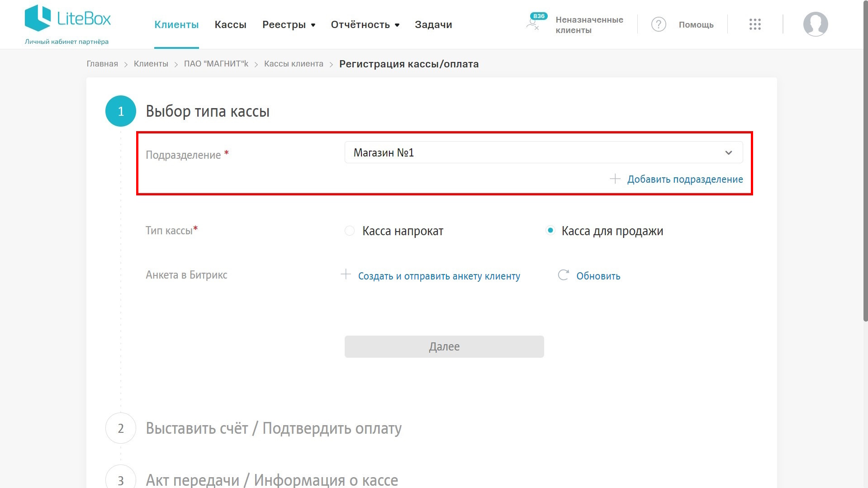Open the apps grid menu icon
The height and width of the screenshot is (488, 868).
[755, 24]
